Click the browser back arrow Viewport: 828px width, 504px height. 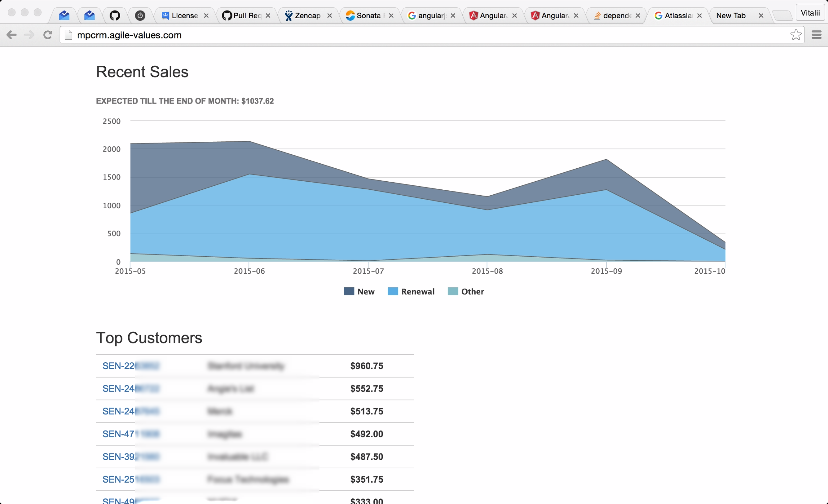[x=11, y=35]
